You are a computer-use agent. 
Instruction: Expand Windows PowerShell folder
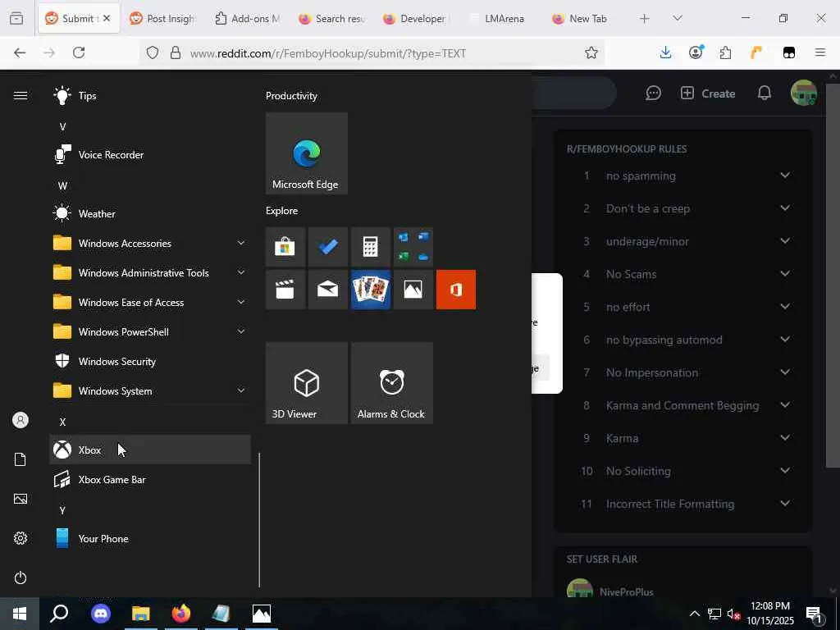150,331
